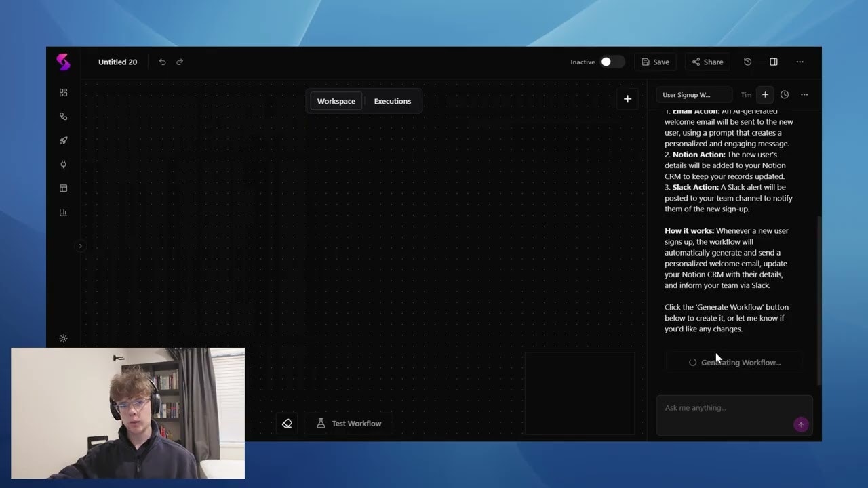Open the rocket icon in sidebar
Viewport: 868px width, 488px height.
(63, 140)
